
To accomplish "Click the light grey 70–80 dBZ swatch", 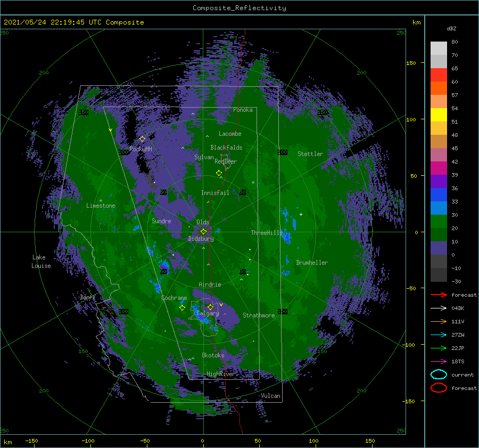I will 439,48.
